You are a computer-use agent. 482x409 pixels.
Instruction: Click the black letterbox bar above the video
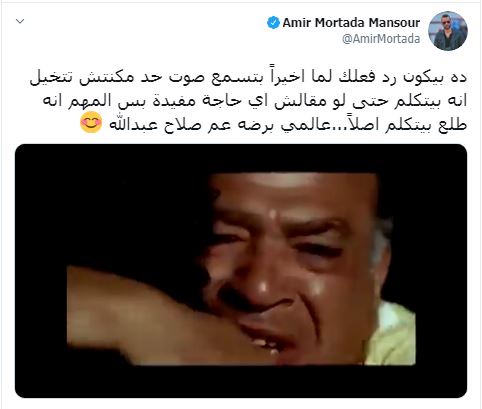click(x=241, y=158)
